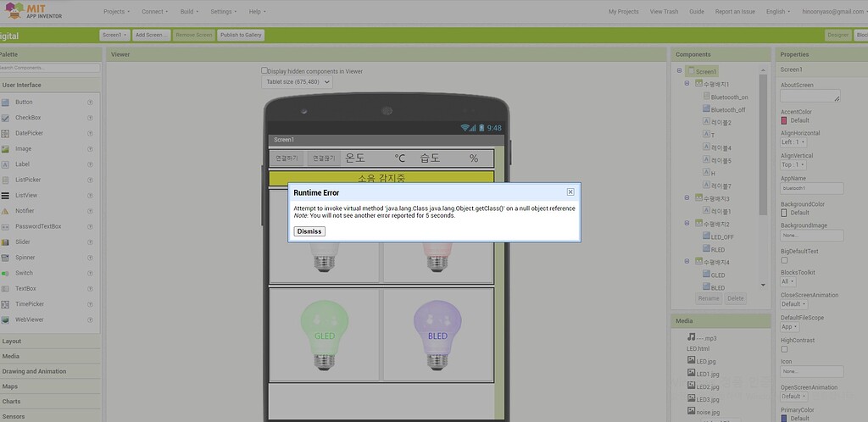This screenshot has width=868, height=422.
Task: Open the AlignHorizontal Left dropdown
Action: 793,142
